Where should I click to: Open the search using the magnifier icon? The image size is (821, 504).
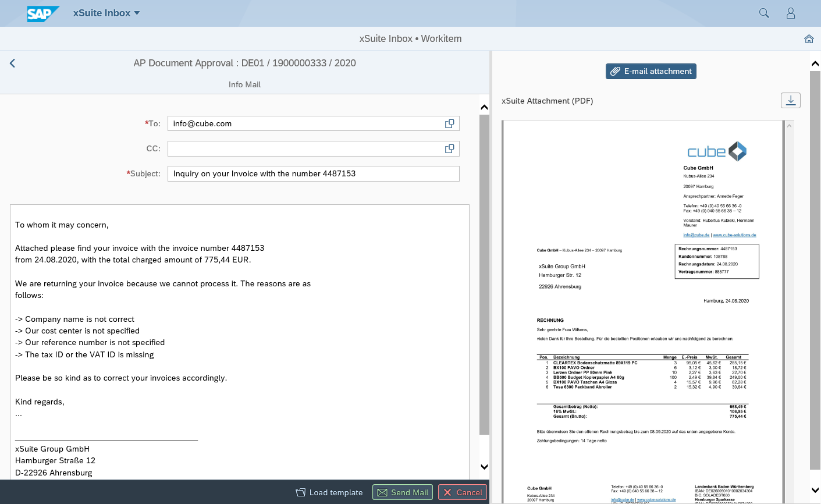(763, 12)
